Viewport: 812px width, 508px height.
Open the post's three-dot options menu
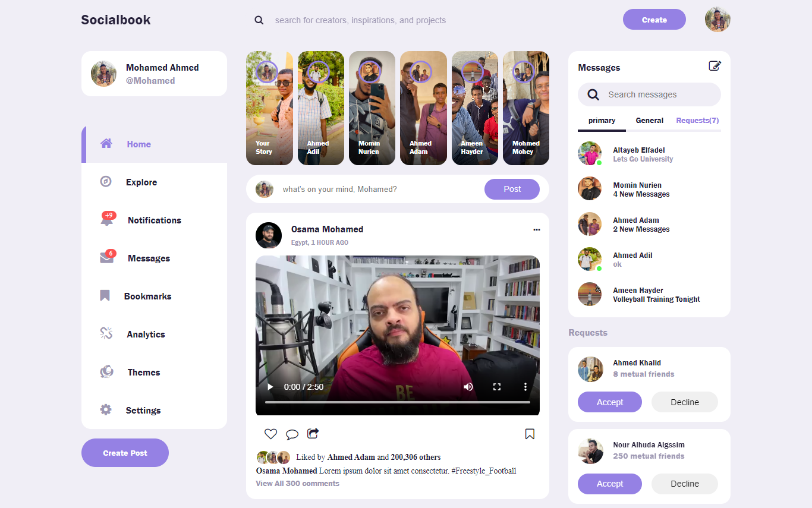pyautogui.click(x=537, y=229)
